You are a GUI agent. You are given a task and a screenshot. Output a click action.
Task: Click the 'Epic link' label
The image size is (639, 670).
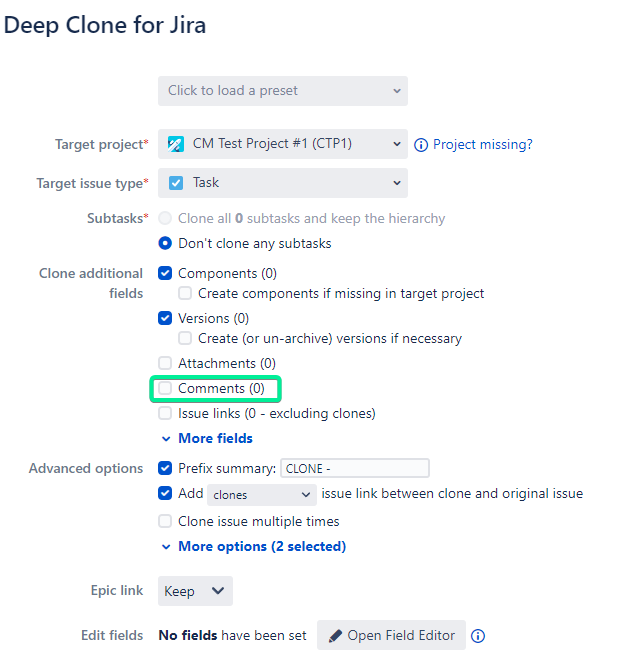(x=117, y=591)
